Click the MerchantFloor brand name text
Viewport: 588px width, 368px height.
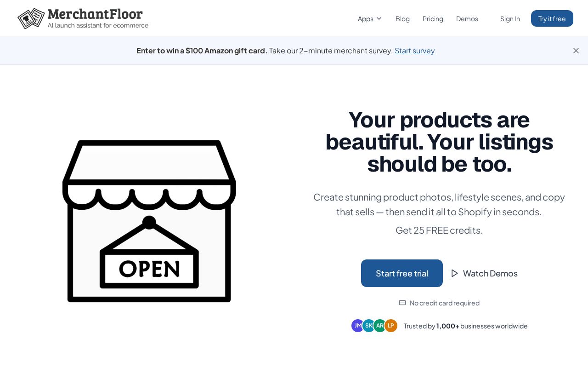pyautogui.click(x=95, y=15)
